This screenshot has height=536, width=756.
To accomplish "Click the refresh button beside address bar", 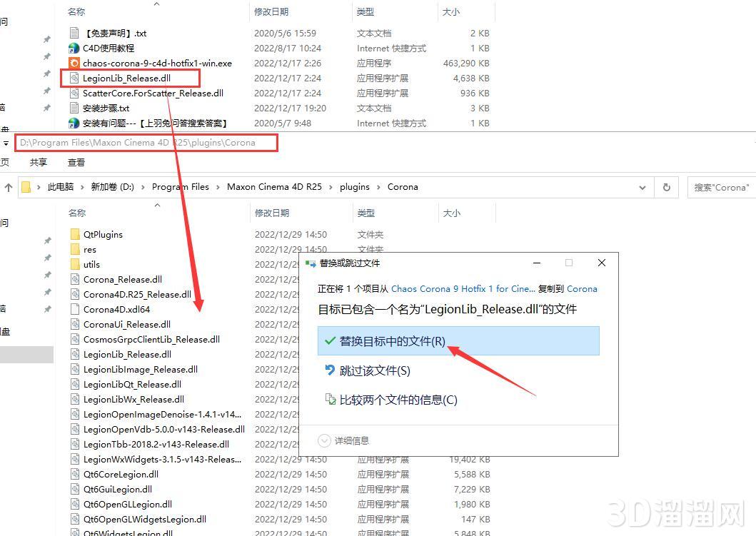I will point(666,187).
